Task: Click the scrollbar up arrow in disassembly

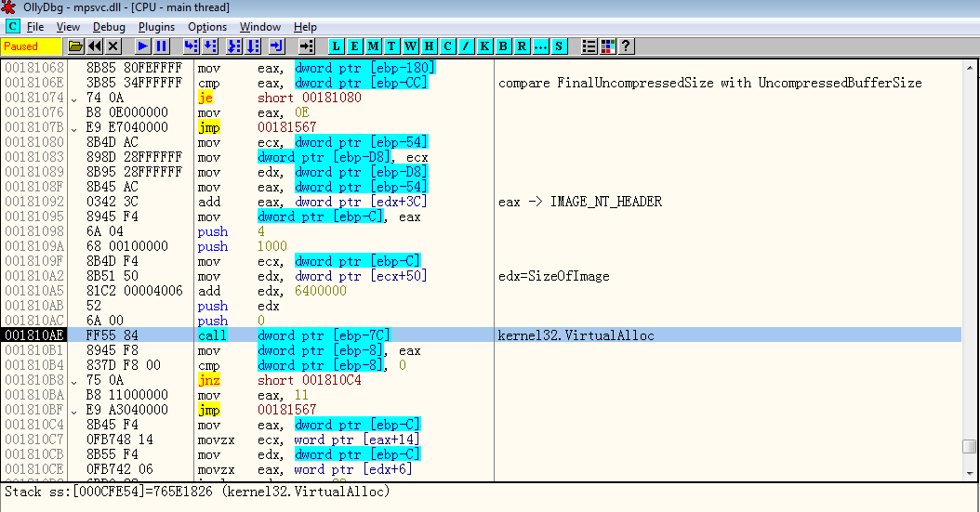Action: tap(970, 68)
